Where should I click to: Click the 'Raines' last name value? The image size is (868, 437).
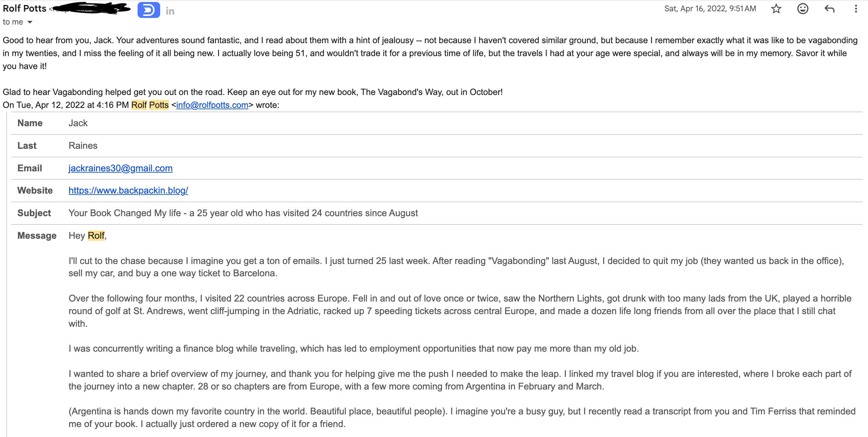[x=83, y=145]
